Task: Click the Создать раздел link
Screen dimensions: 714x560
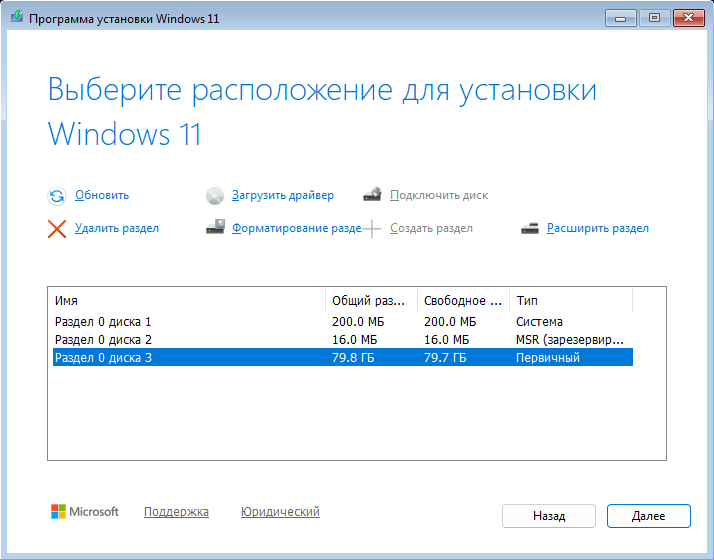Action: pos(431,228)
